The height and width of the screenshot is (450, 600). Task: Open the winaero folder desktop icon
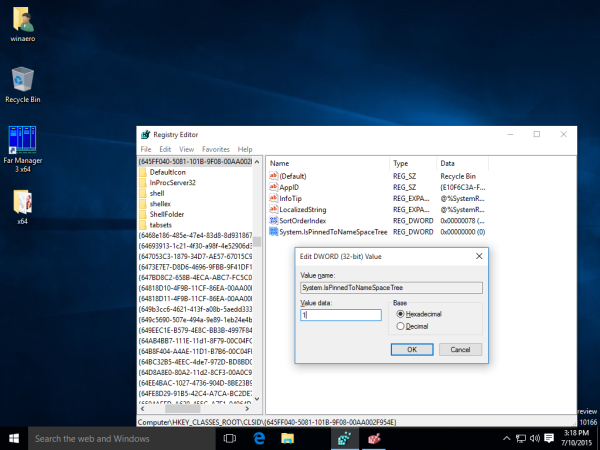pos(23,24)
